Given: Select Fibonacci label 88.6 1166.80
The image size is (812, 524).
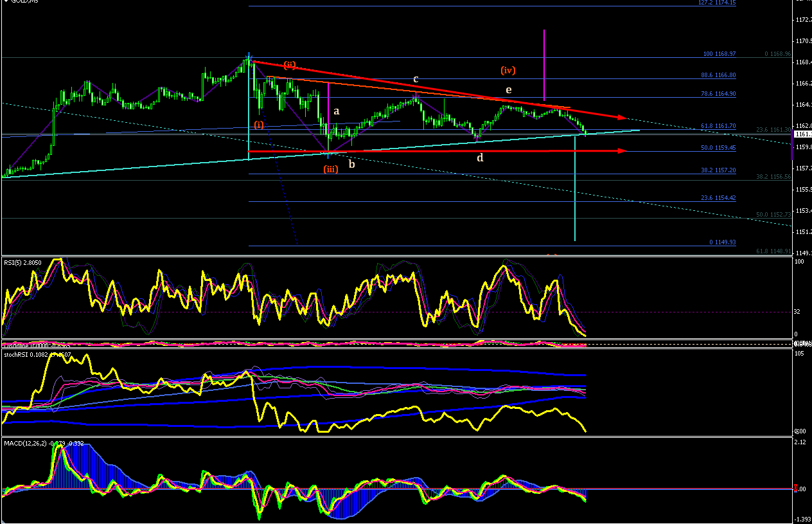Looking at the screenshot, I should click(718, 75).
